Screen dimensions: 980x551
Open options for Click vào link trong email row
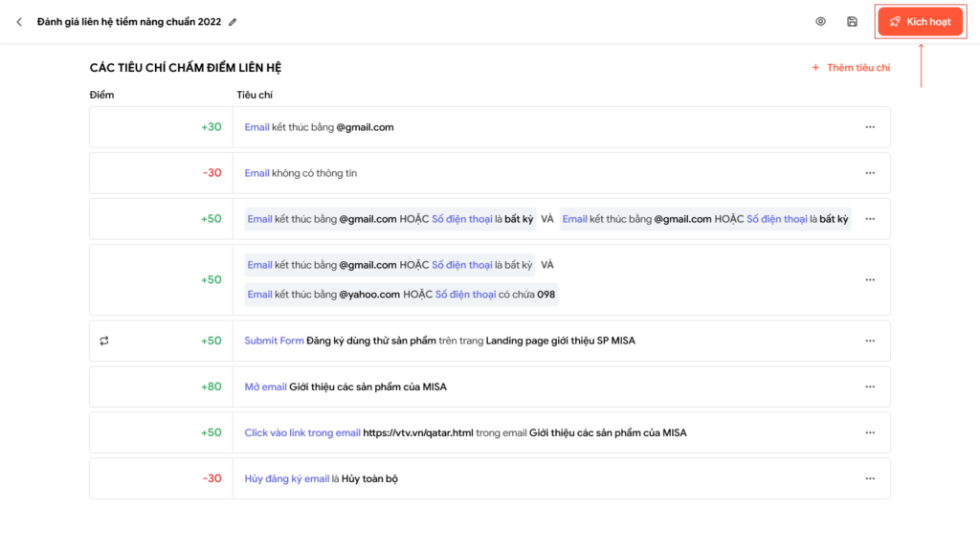click(x=870, y=432)
